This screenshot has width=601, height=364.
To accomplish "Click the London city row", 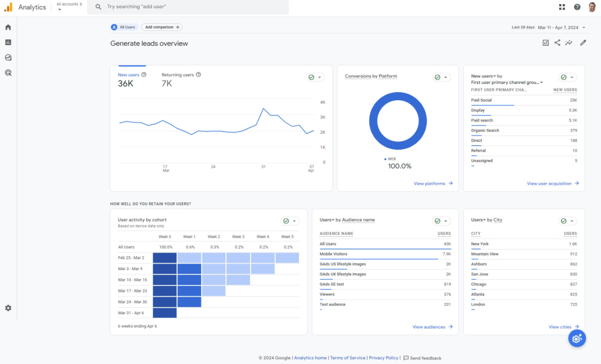I will (524, 305).
